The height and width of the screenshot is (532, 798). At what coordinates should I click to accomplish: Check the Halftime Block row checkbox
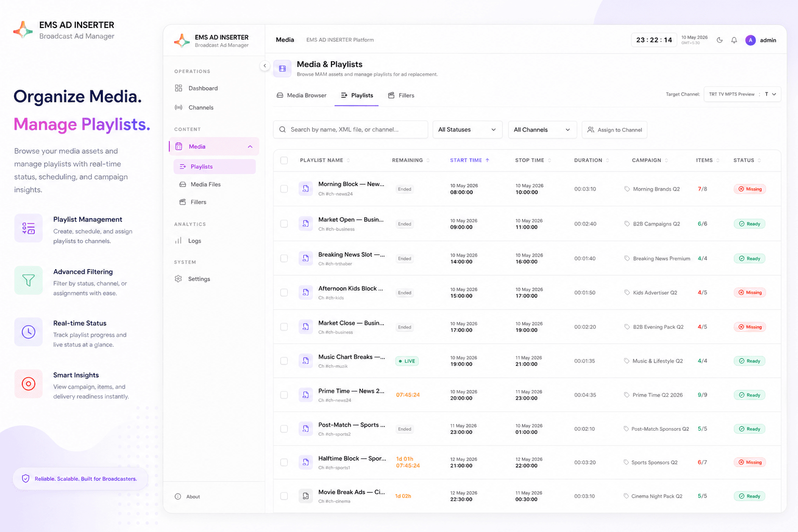tap(284, 462)
